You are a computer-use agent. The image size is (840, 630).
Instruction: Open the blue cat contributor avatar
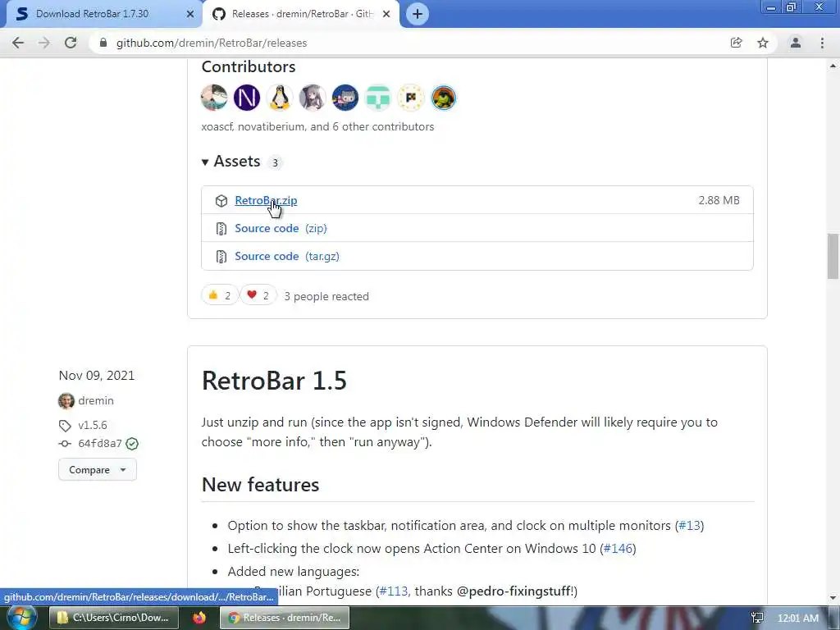click(x=345, y=98)
